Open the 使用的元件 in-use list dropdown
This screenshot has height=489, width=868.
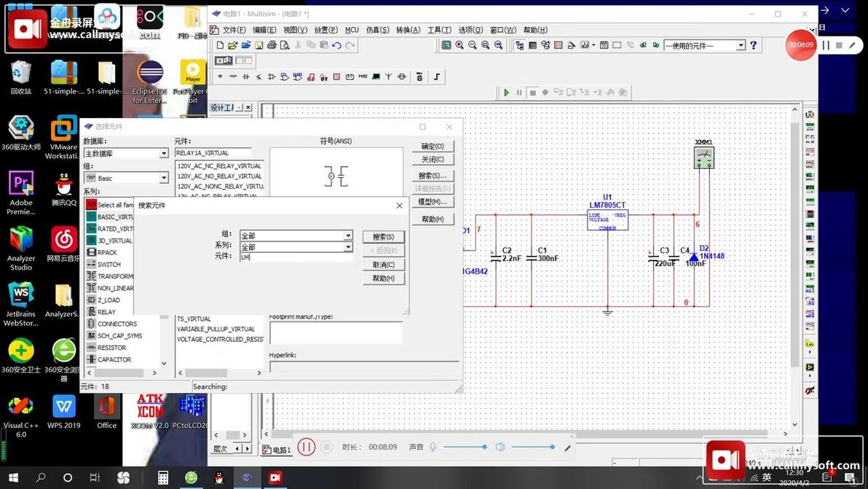(x=741, y=45)
